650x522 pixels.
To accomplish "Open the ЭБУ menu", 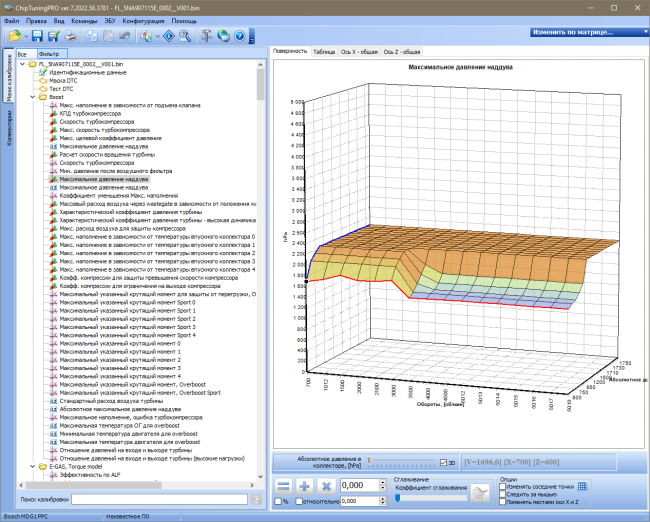I will pyautogui.click(x=110, y=21).
